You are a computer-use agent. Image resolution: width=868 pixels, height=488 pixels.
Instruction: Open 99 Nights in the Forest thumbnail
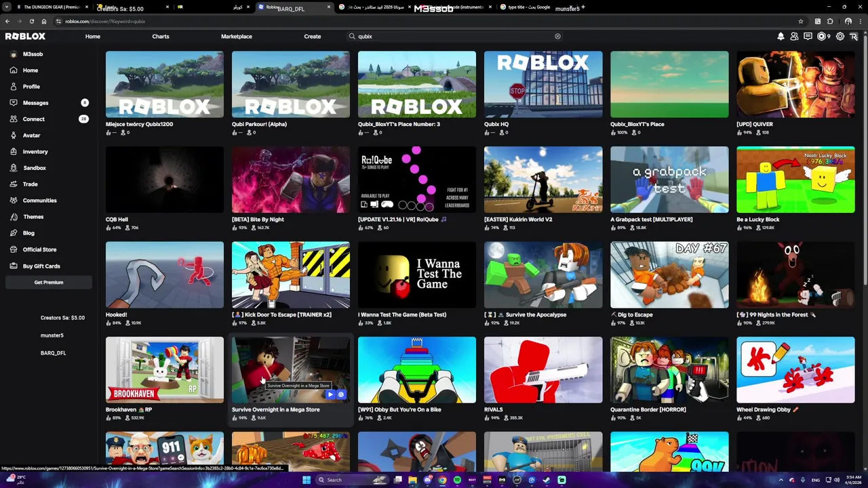point(796,275)
